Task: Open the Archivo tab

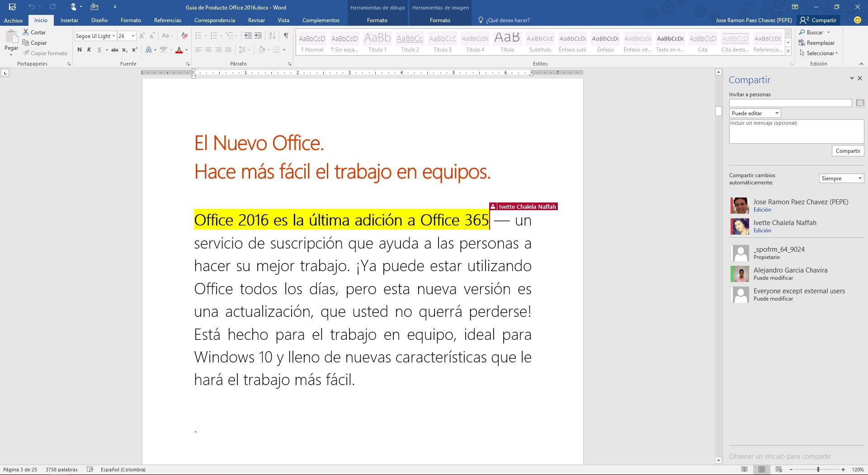Action: pos(13,20)
